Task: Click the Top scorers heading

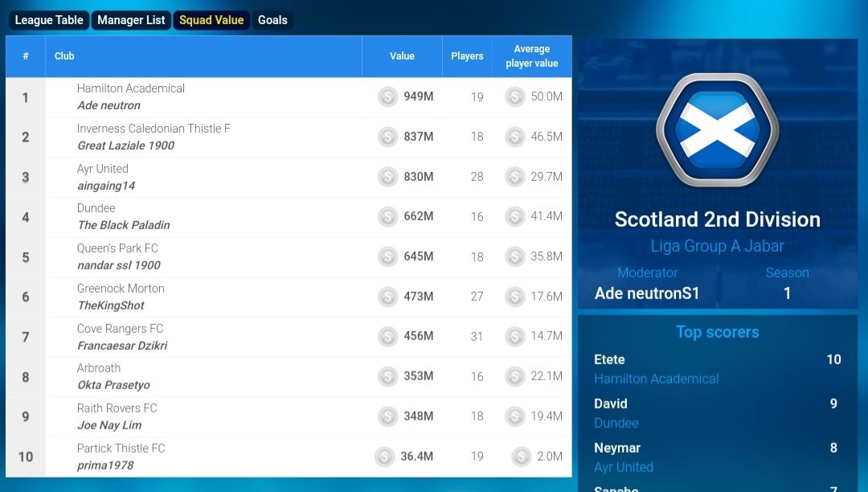Action: [x=718, y=332]
